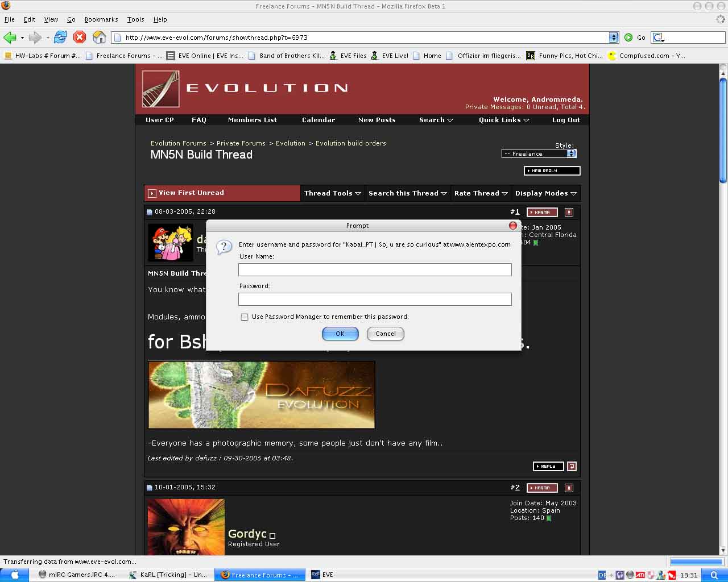Open the Tools menu
728x582 pixels.
[x=135, y=19]
